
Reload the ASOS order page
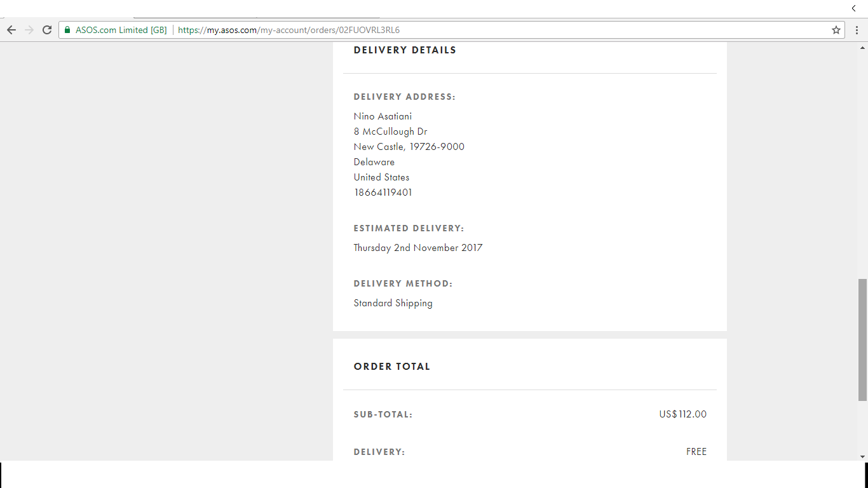[47, 30]
